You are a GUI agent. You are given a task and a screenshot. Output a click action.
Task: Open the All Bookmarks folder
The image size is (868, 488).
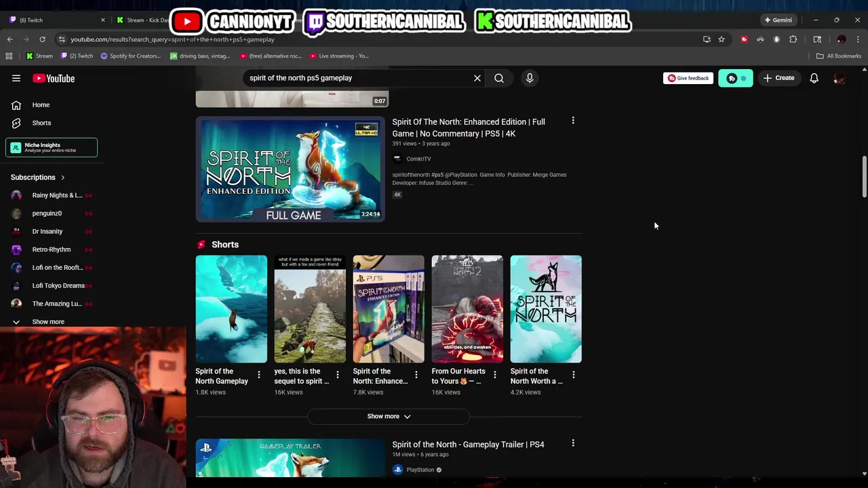click(x=839, y=56)
